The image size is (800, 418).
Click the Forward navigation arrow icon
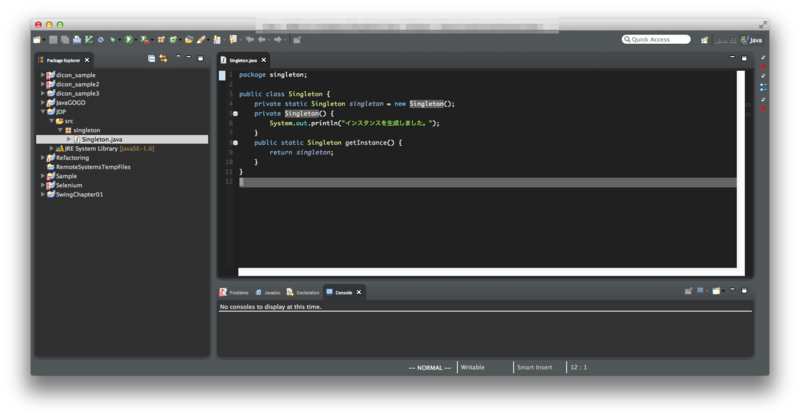pyautogui.click(x=277, y=39)
